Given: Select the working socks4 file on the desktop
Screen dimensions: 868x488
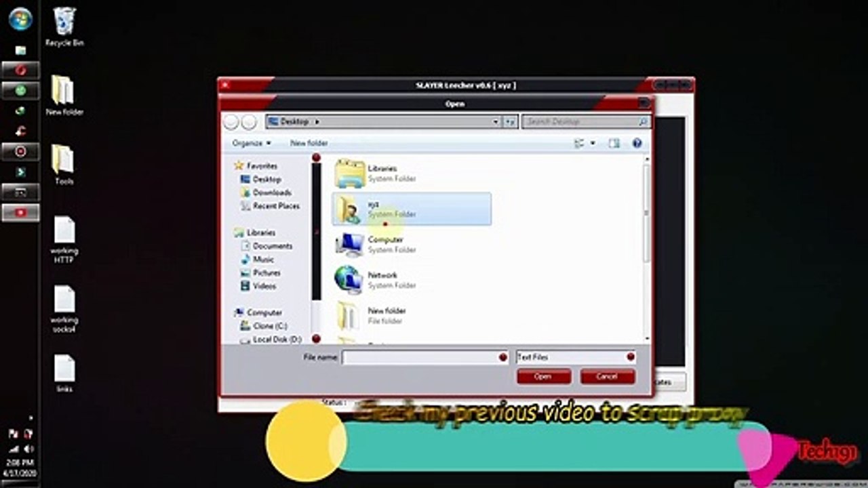Looking at the screenshot, I should tap(64, 310).
